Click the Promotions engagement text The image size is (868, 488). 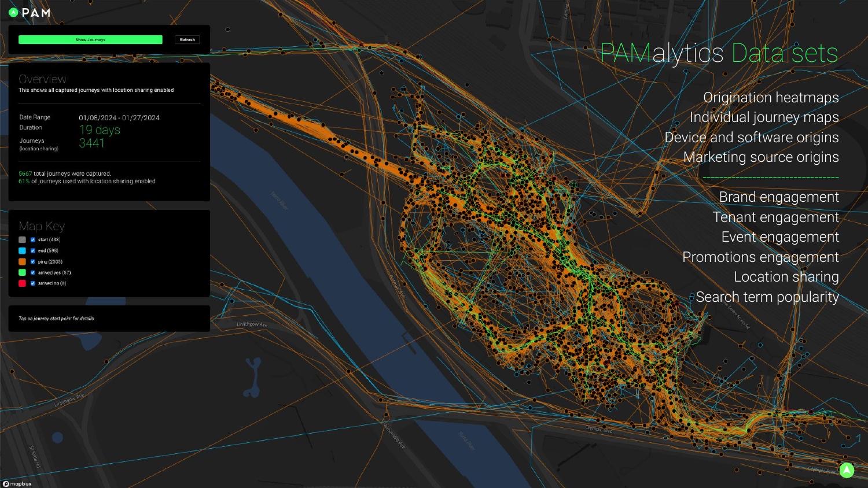pos(760,257)
